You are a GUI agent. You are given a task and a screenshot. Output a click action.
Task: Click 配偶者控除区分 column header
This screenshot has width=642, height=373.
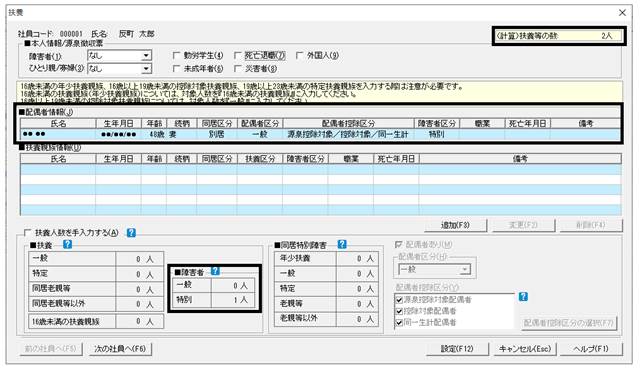coord(348,123)
